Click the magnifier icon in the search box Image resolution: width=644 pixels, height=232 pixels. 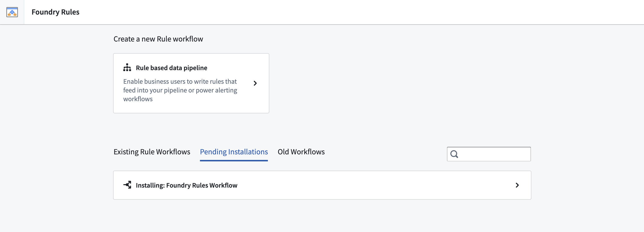[x=454, y=154]
